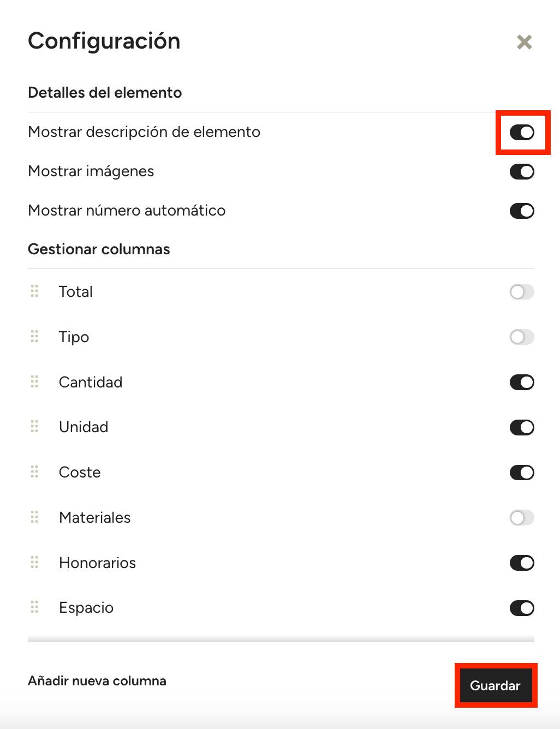Click the drag handle beside Honorarios
The height and width of the screenshot is (729, 560).
(34, 563)
